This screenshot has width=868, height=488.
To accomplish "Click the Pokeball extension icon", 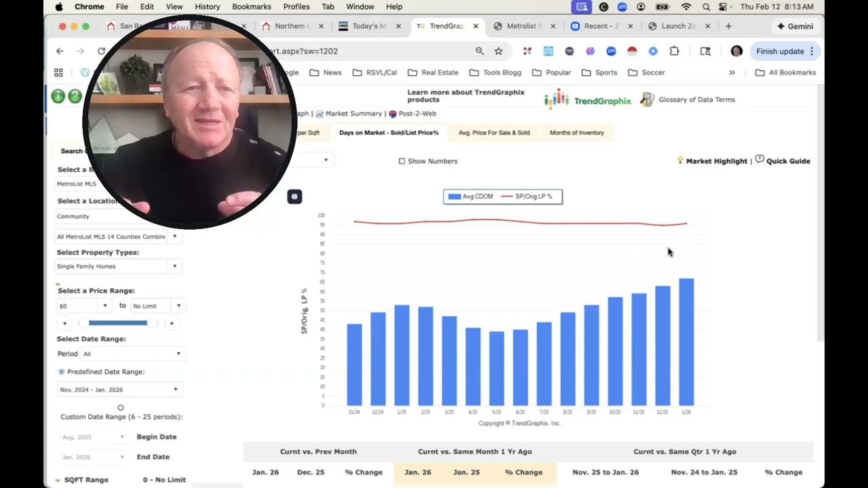I will [x=632, y=51].
